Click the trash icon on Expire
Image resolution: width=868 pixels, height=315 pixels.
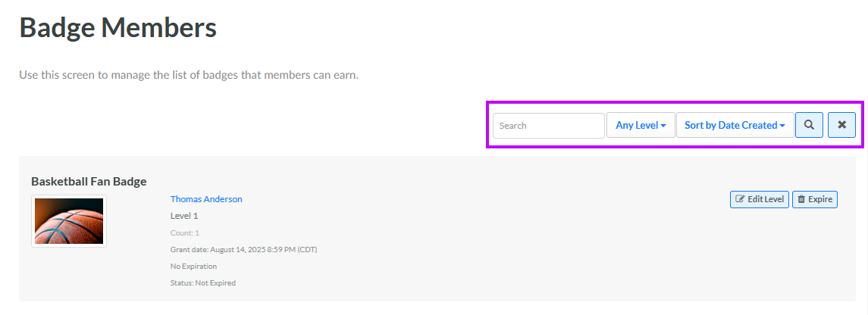pos(801,200)
